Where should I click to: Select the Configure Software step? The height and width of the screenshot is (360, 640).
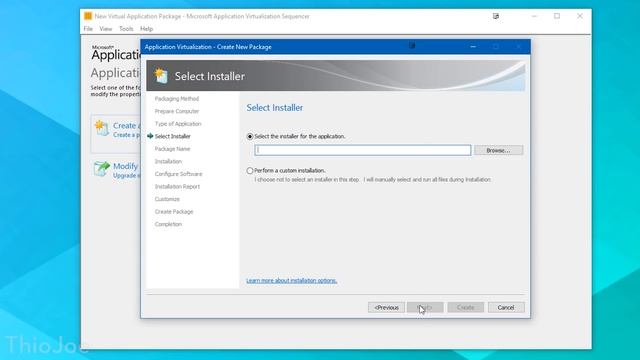[x=178, y=174]
